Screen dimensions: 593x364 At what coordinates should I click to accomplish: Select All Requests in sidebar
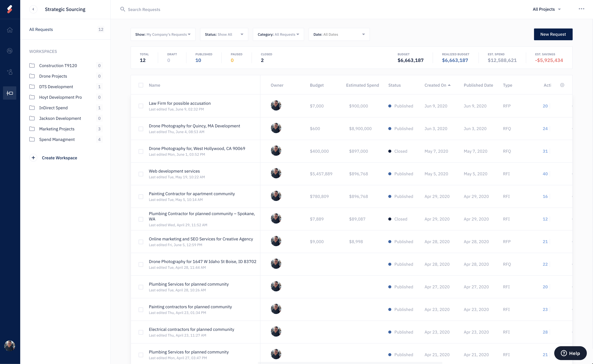(41, 29)
